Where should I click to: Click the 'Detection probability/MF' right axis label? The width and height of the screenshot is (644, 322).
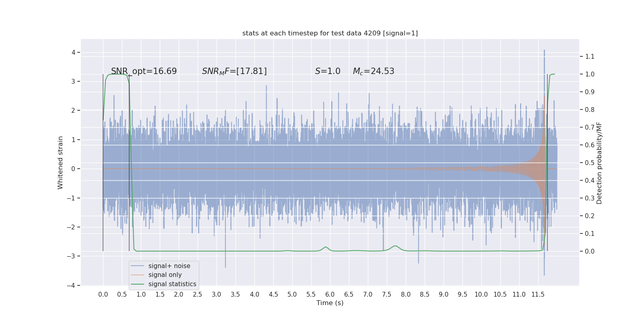[x=599, y=163]
